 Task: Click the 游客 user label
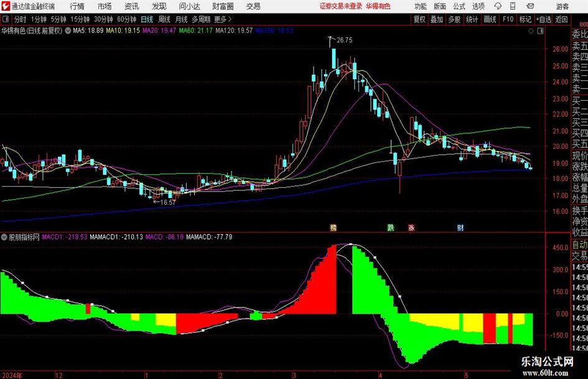(562, 6)
